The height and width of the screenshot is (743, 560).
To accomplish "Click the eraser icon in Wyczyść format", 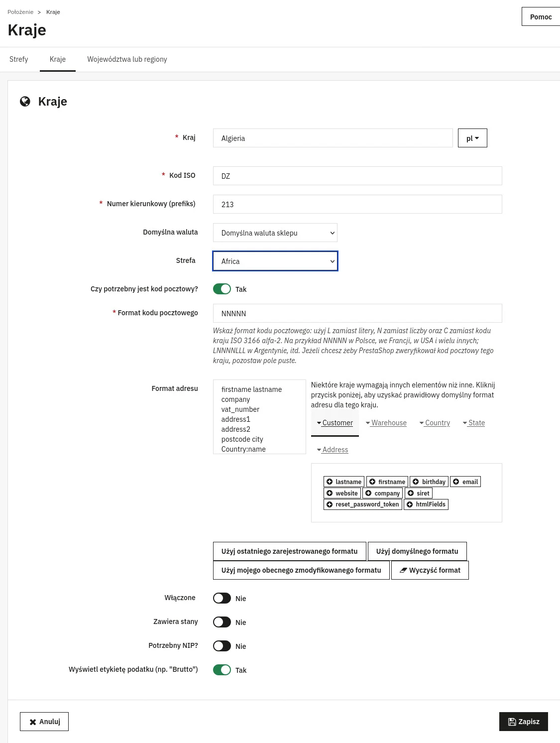I will click(403, 570).
